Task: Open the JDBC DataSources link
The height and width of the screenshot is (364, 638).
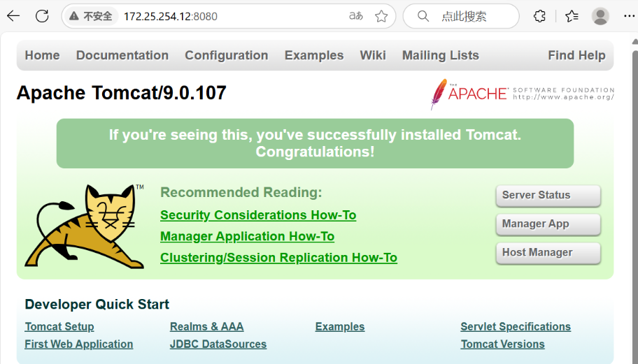Action: (x=218, y=344)
